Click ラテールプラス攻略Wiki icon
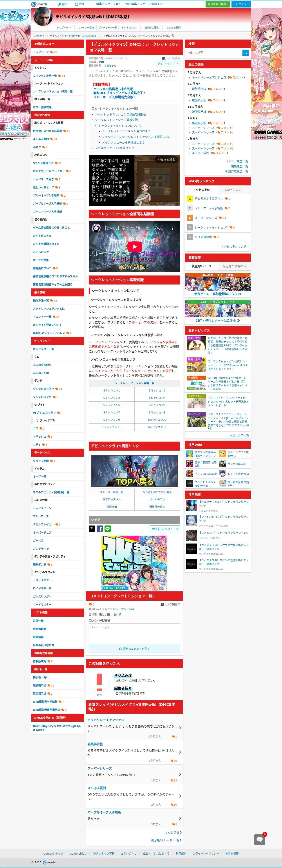The image size is (282, 868). [222, 453]
